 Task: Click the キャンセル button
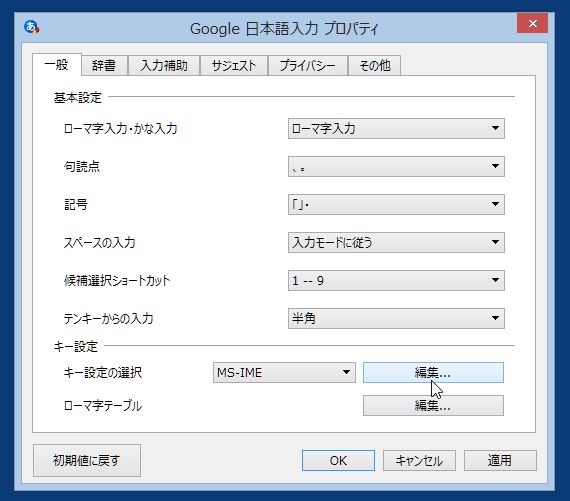419,461
